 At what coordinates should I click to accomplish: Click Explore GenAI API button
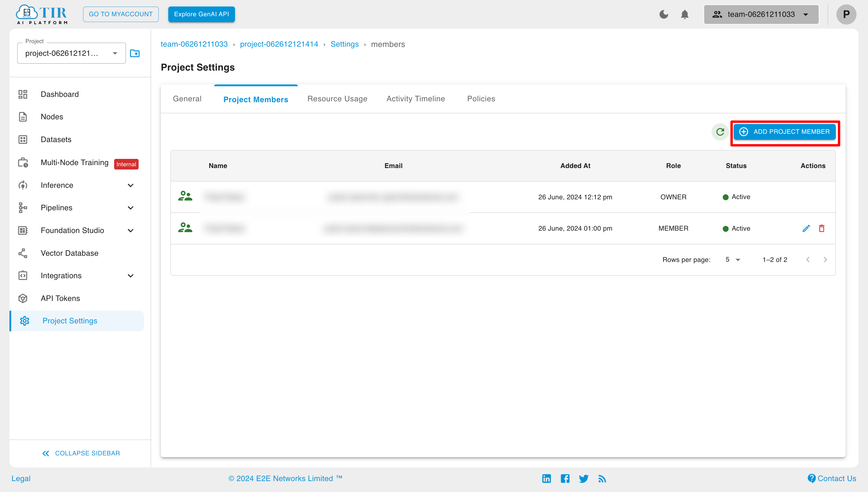tap(201, 14)
